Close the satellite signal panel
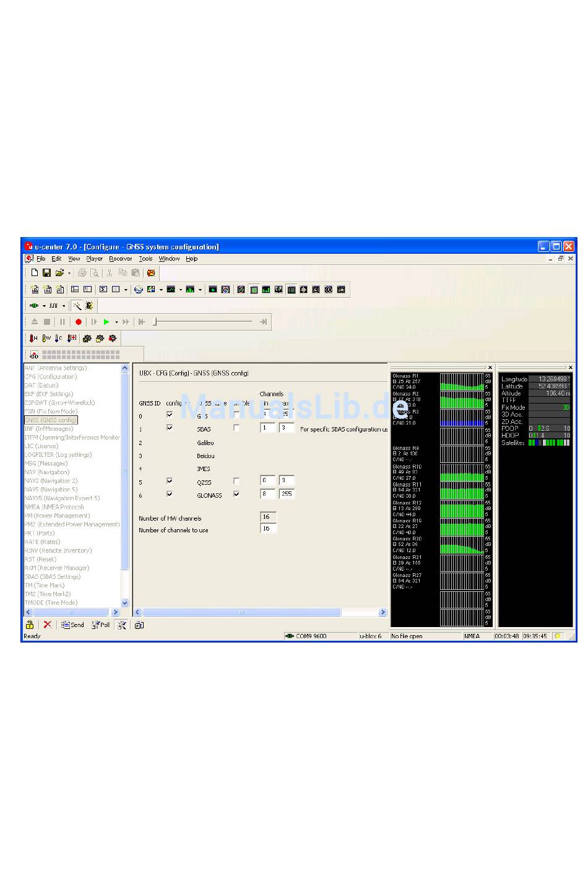 (490, 368)
